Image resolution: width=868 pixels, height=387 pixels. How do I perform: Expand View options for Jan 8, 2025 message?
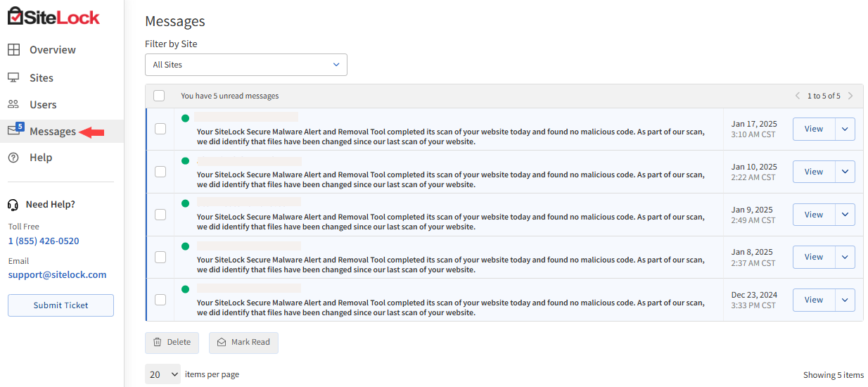pyautogui.click(x=845, y=257)
